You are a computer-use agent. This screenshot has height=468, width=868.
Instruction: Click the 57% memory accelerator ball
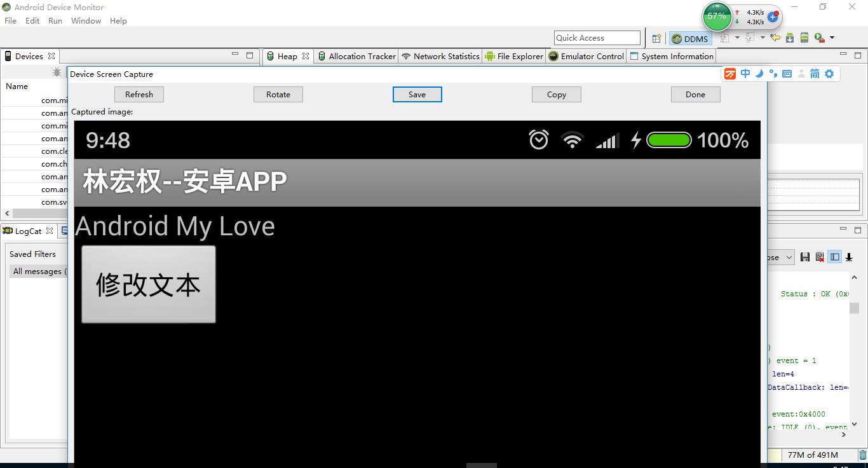pos(717,17)
